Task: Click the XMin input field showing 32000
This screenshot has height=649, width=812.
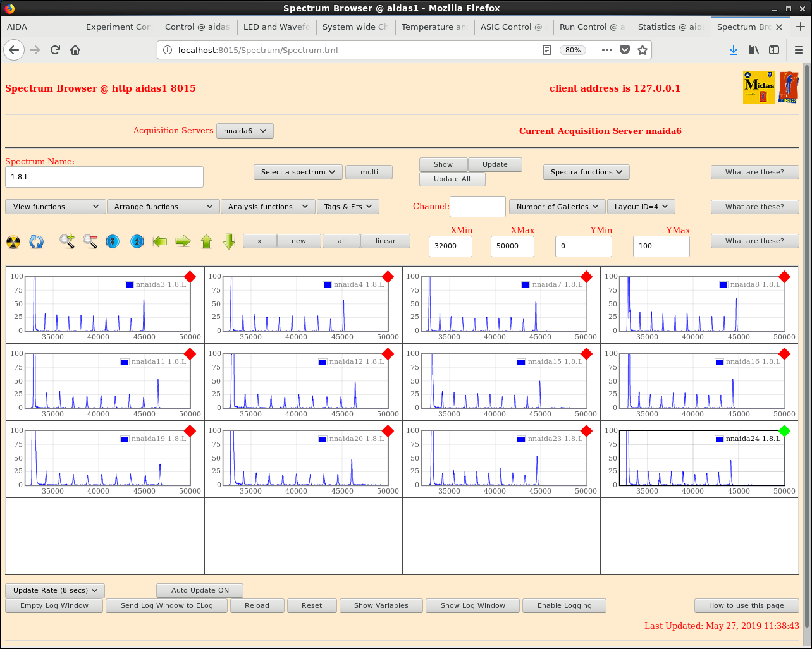Action: (450, 246)
